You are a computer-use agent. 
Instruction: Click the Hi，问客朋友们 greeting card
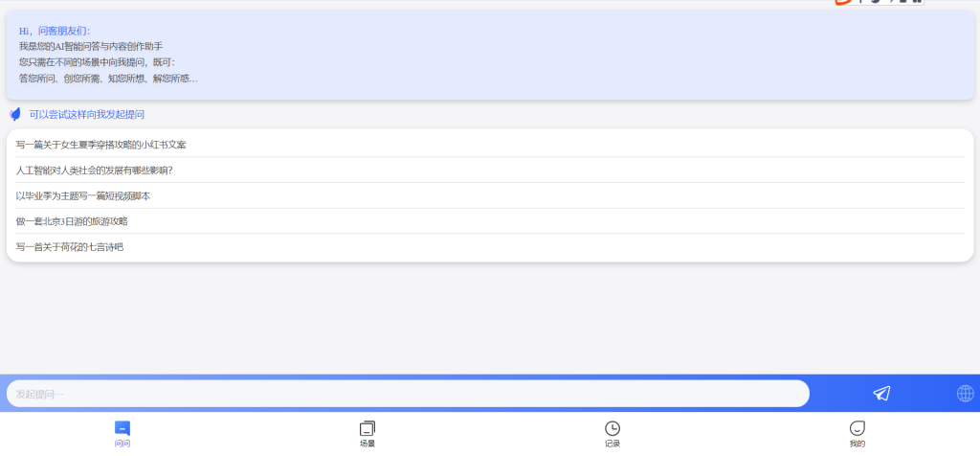click(490, 55)
